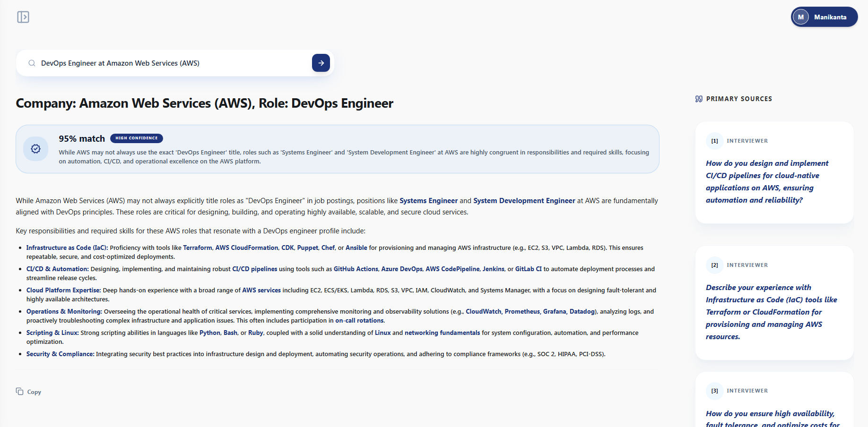Click the 'GitHub Actions' keyword

356,269
